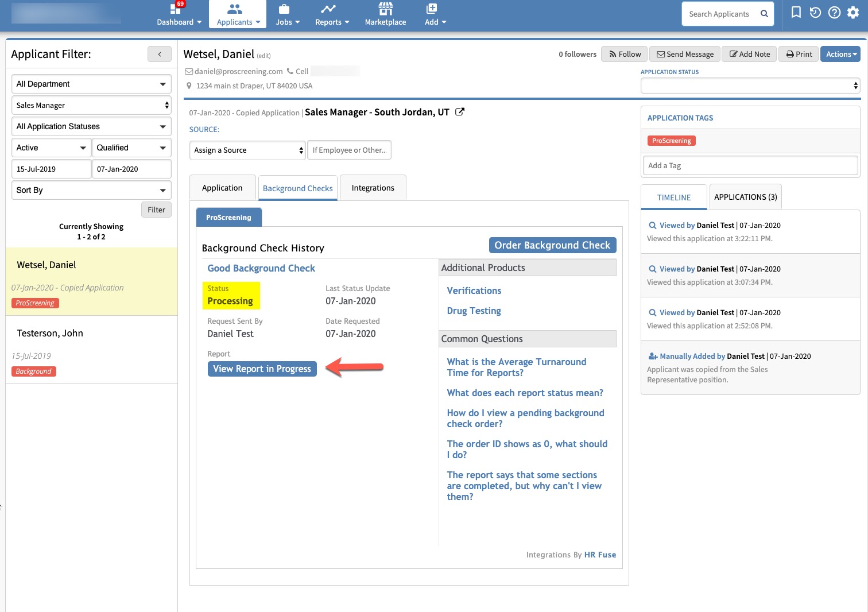868x612 pixels.
Task: Open the Drug Testing link
Action: [x=474, y=311]
